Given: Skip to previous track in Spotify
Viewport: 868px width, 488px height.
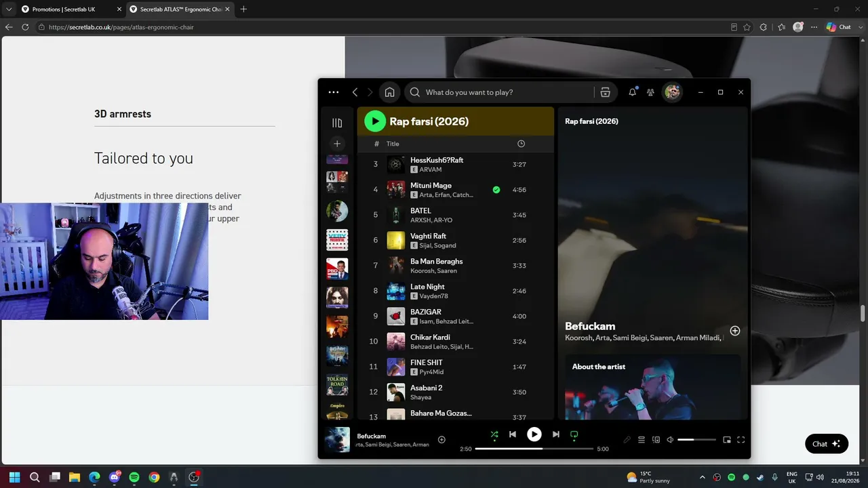Looking at the screenshot, I should [513, 434].
